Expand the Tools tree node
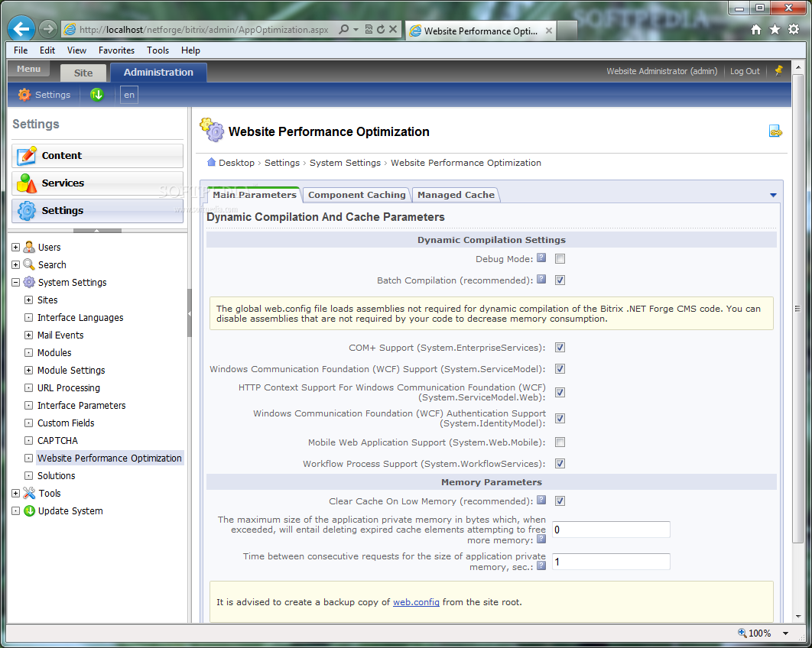Image resolution: width=812 pixels, height=648 pixels. pos(15,494)
